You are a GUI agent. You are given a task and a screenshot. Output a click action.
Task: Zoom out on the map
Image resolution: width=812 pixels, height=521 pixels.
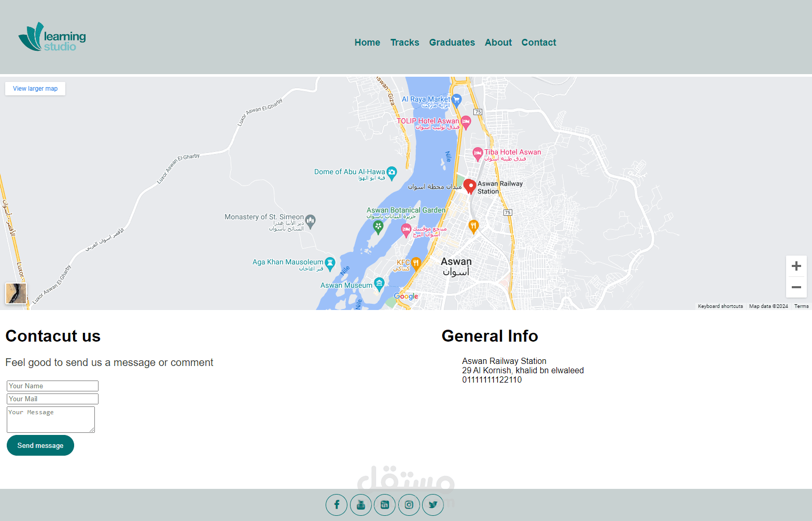coord(796,287)
